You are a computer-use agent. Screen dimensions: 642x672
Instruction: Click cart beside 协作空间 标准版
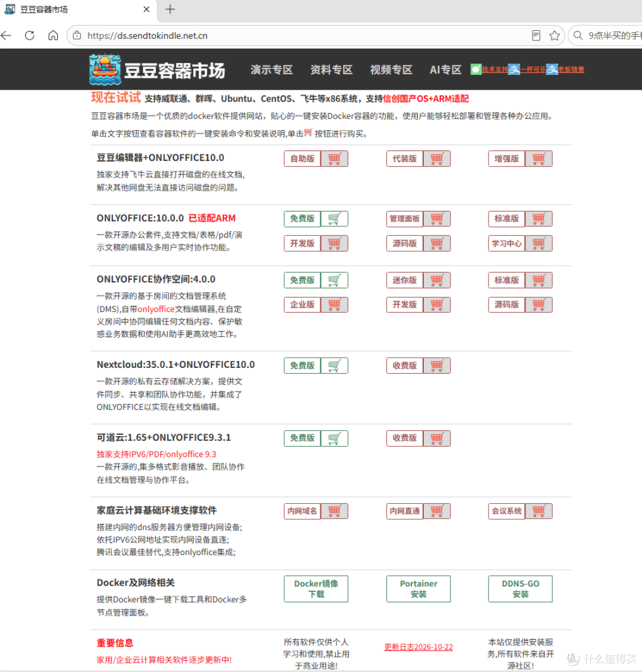click(x=539, y=280)
